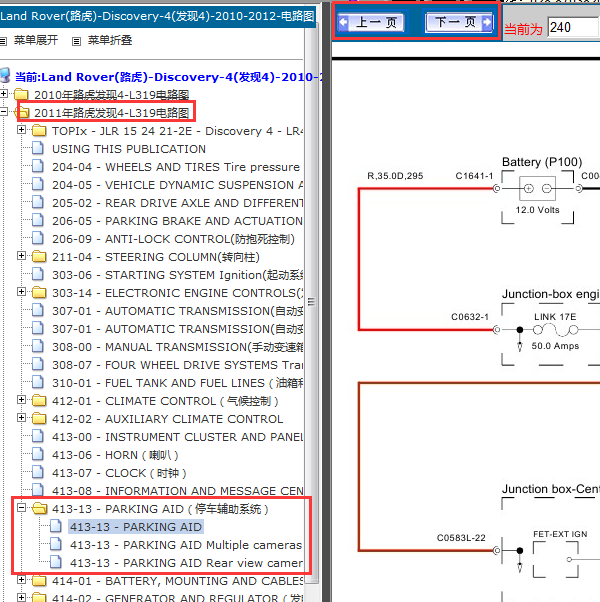Image resolution: width=600 pixels, height=602 pixels.
Task: Click page icon for 204-05 VEHICLE DYNAMIC SUSPENSION
Action: 38,184
